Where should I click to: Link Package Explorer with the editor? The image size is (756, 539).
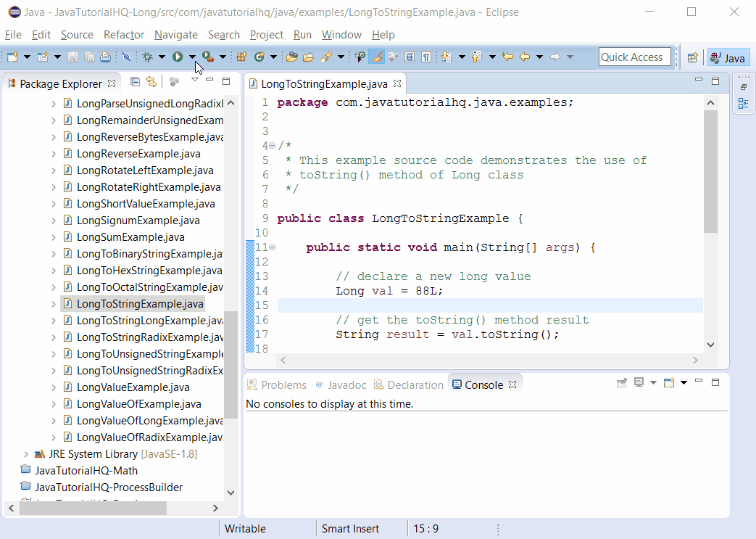pyautogui.click(x=151, y=81)
